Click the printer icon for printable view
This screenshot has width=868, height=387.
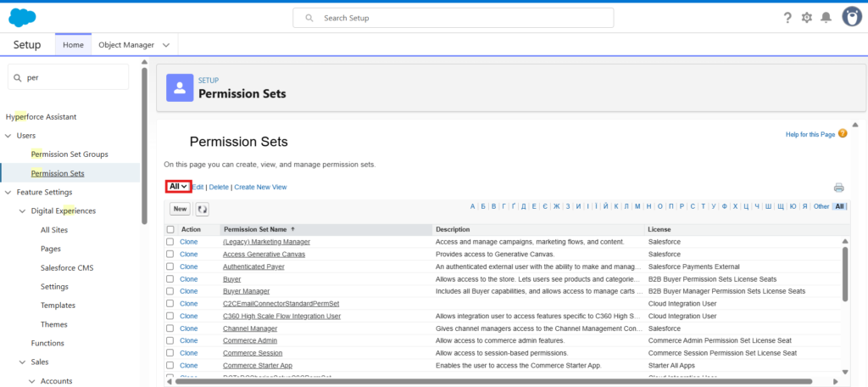coord(838,188)
